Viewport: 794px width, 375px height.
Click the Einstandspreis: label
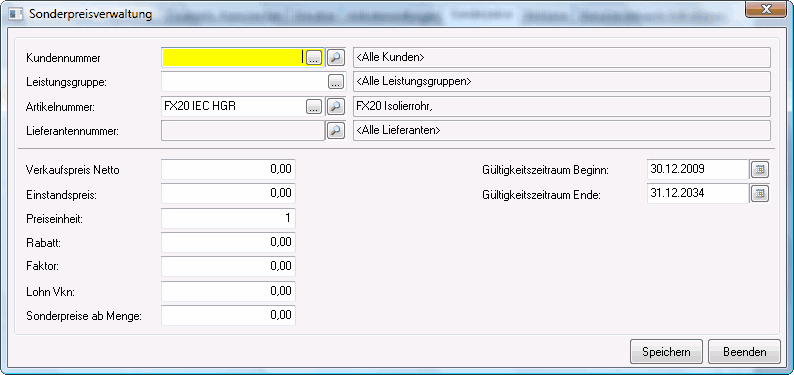pyautogui.click(x=60, y=195)
